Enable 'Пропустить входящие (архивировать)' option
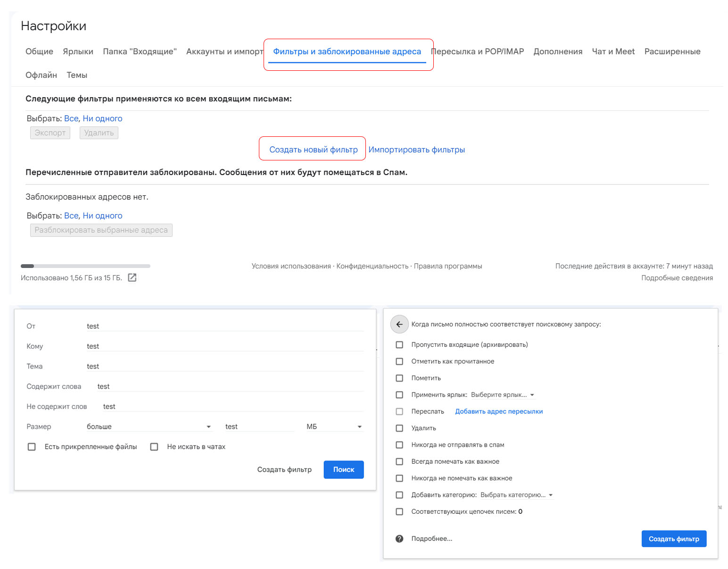 click(x=399, y=345)
